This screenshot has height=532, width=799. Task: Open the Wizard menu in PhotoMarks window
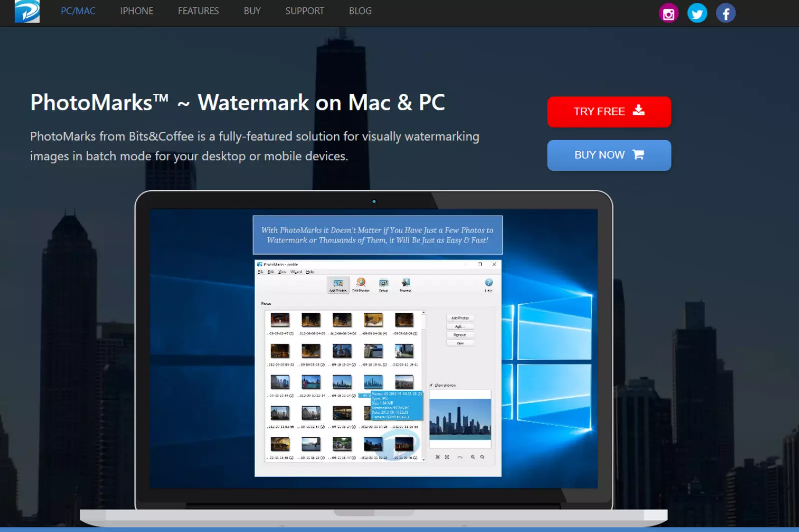[296, 272]
